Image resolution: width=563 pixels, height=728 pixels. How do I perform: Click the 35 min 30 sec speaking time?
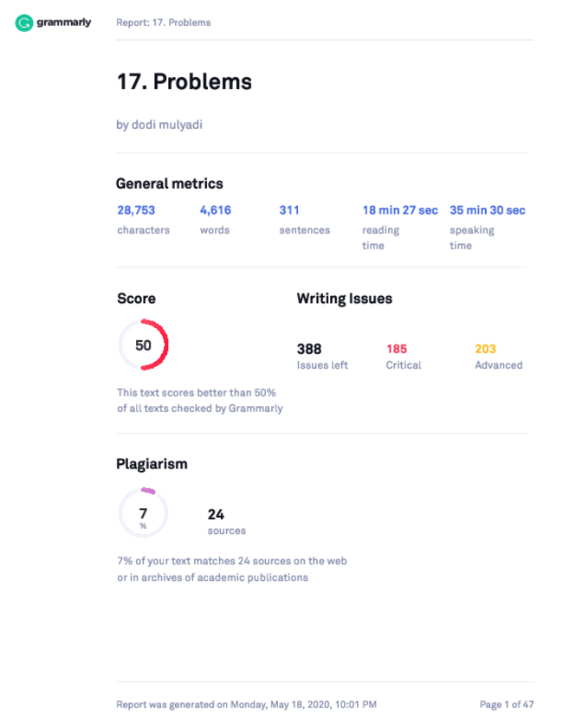click(x=488, y=228)
